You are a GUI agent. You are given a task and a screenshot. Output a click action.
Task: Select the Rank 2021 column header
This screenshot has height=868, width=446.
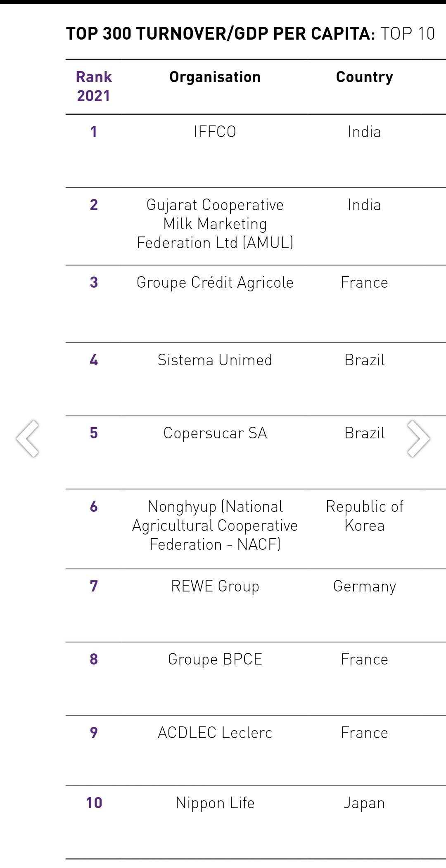(x=94, y=86)
